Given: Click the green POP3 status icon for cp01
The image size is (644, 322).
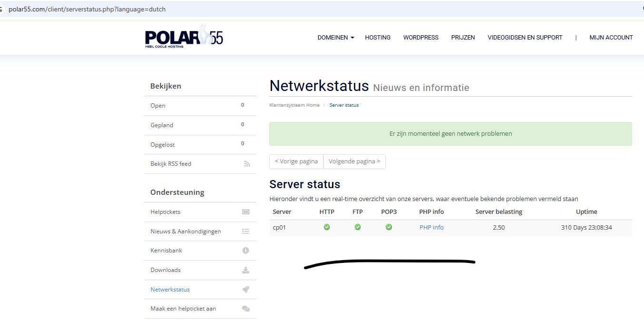Looking at the screenshot, I should click(389, 227).
